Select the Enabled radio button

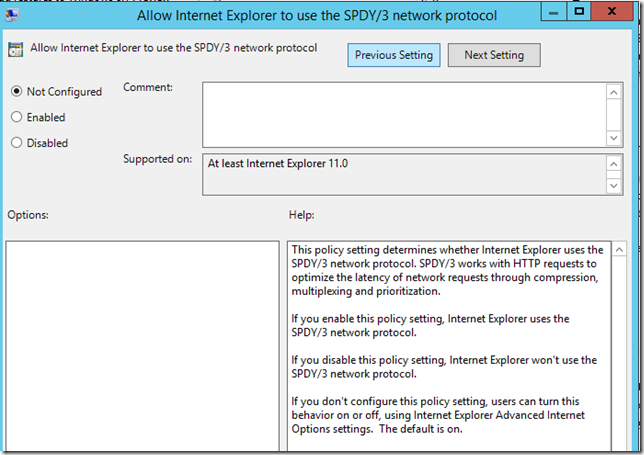coord(16,117)
